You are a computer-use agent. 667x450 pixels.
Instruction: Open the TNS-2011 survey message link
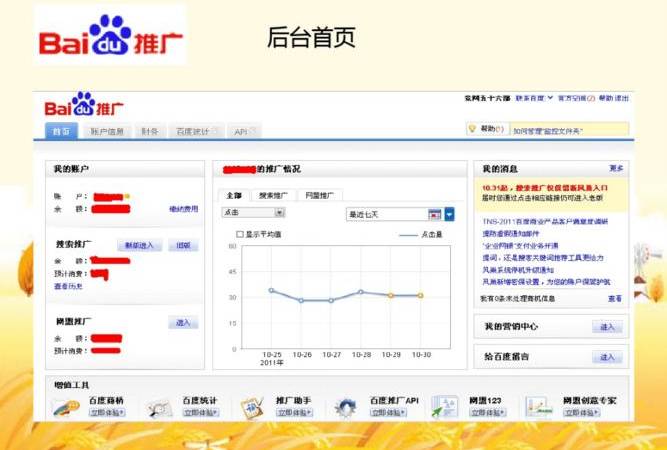[x=545, y=221]
